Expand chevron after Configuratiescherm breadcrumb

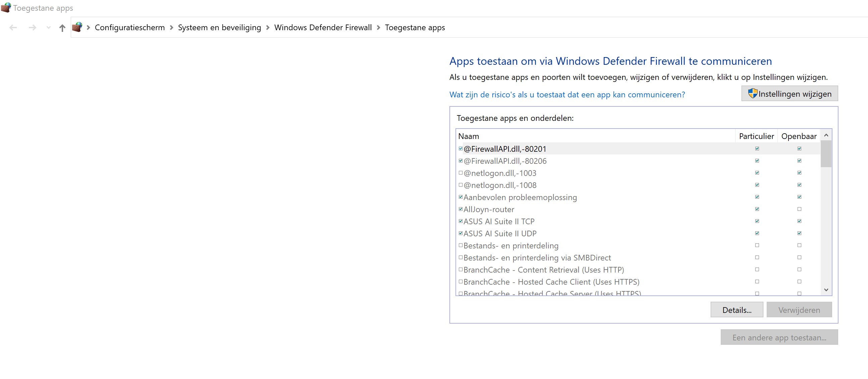(x=171, y=28)
